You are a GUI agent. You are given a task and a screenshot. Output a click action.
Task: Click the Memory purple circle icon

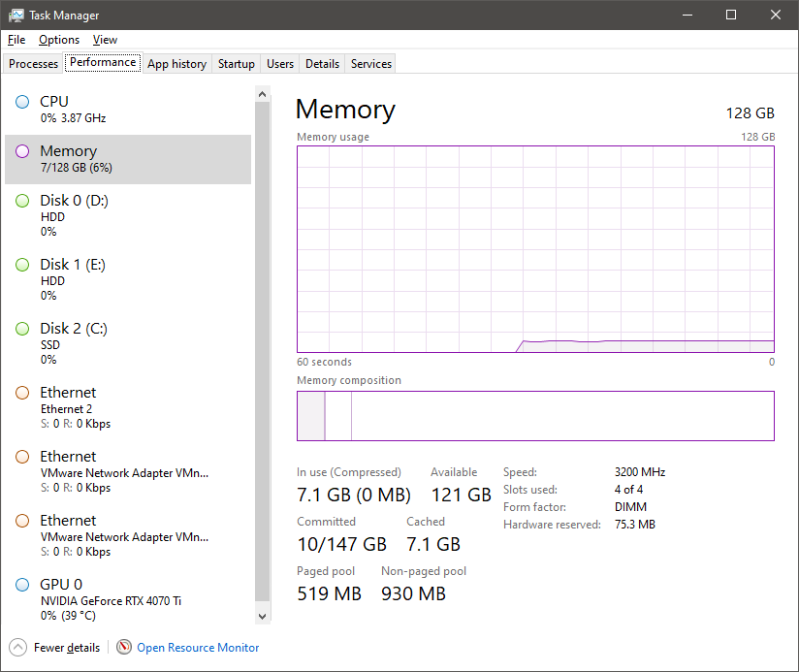coord(22,151)
